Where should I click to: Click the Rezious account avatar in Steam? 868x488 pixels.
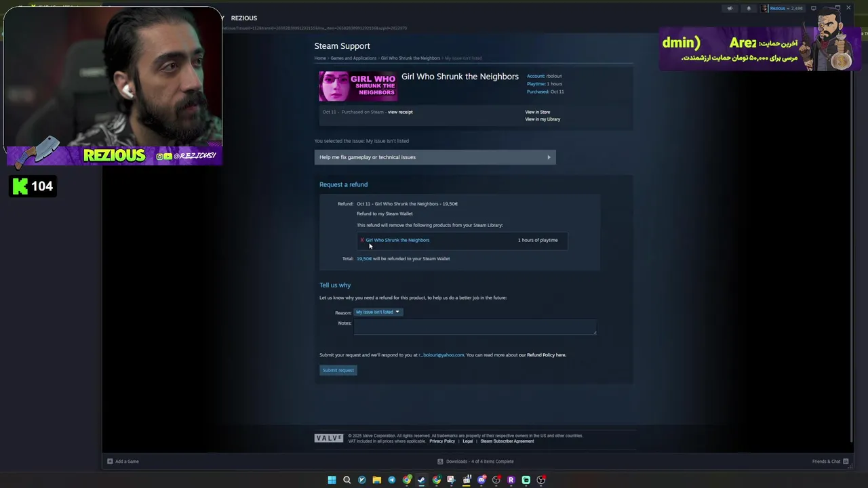pyautogui.click(x=764, y=9)
